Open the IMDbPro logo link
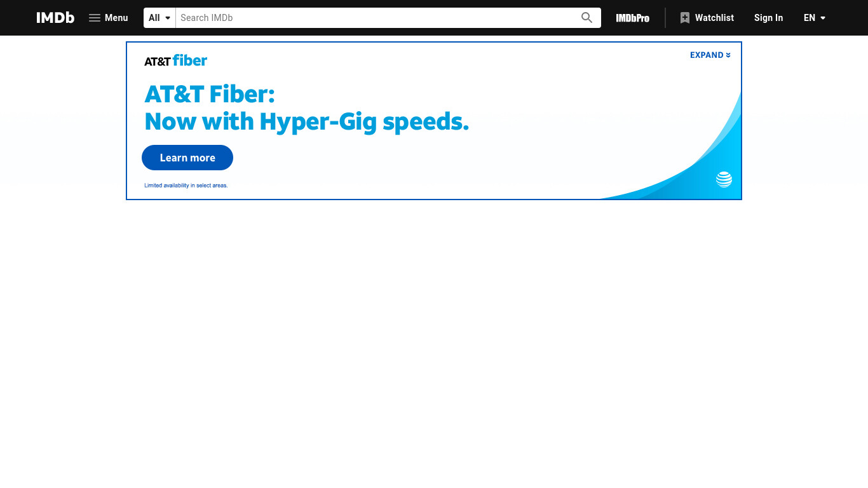The image size is (868, 488). (x=633, y=18)
